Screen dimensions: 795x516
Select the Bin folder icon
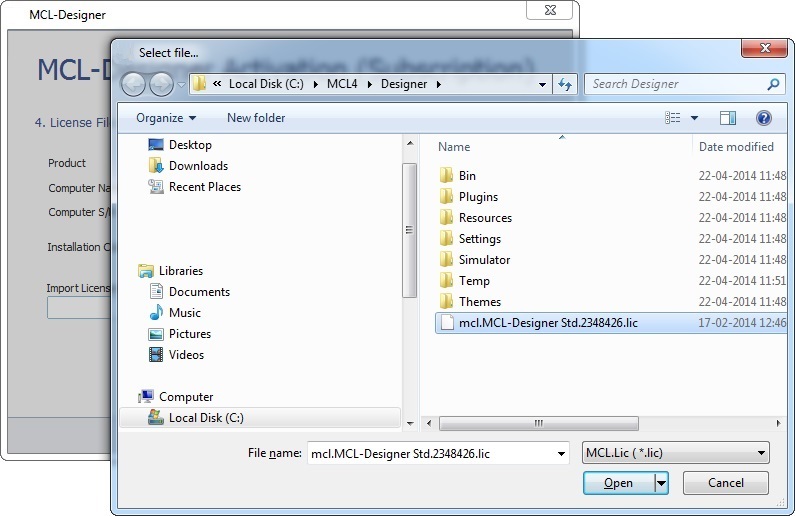(446, 175)
